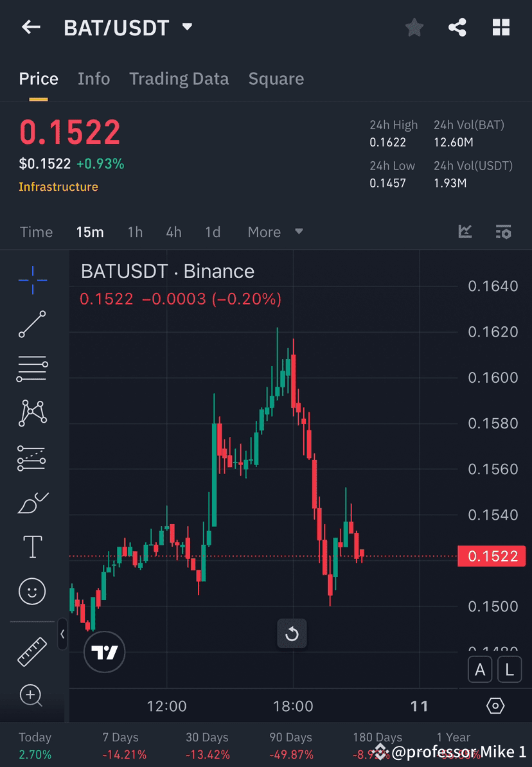Open the BAT/USDT pair selector dropdown

coord(186,28)
